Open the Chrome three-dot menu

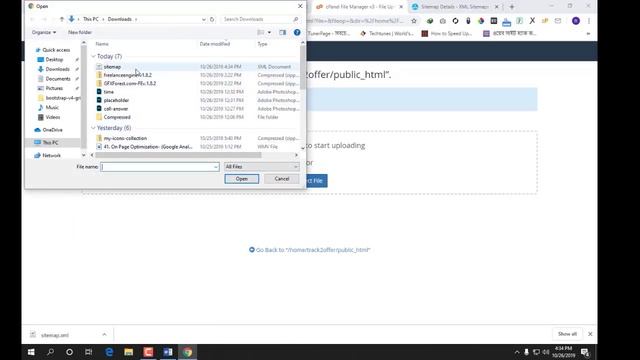tap(589, 21)
